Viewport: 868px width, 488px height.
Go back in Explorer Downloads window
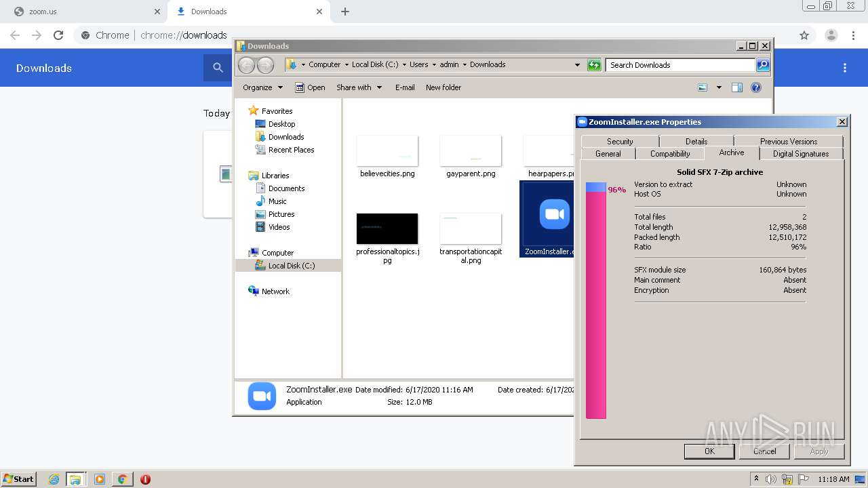pos(246,65)
